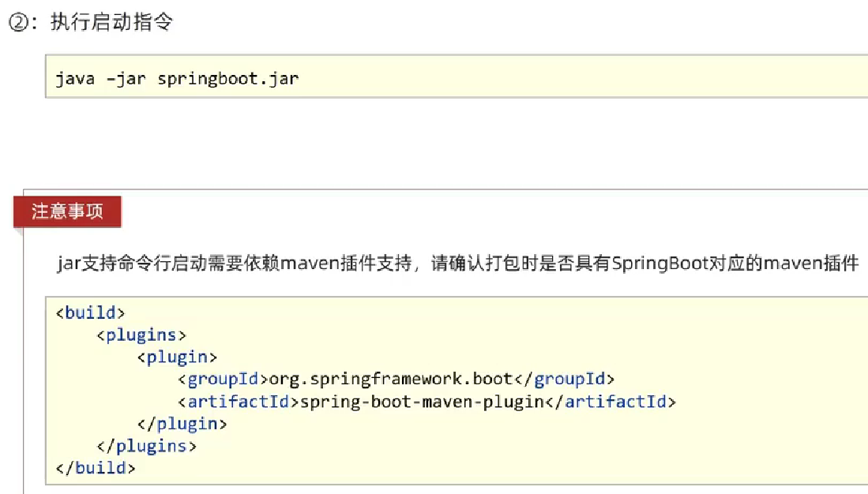868x494 pixels.
Task: Click the closing </build> tag
Action: pos(96,468)
